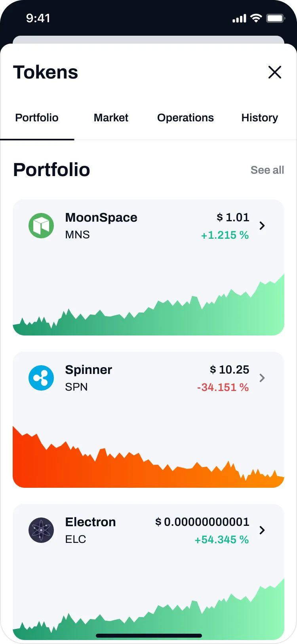Tap the Electron $0.00000000001 price
297x644 pixels.
(x=202, y=522)
